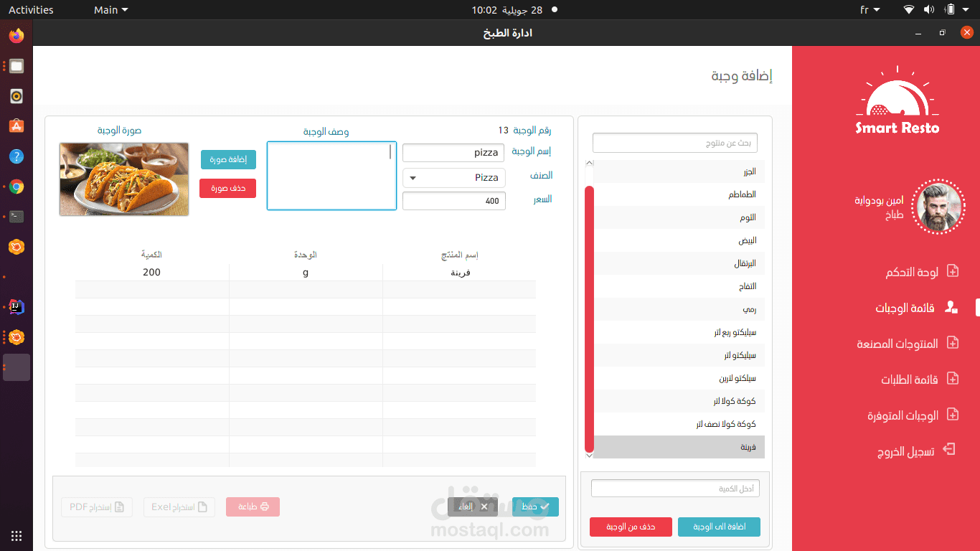Click the chef profile avatar
The width and height of the screenshot is (980, 551).
pos(938,207)
